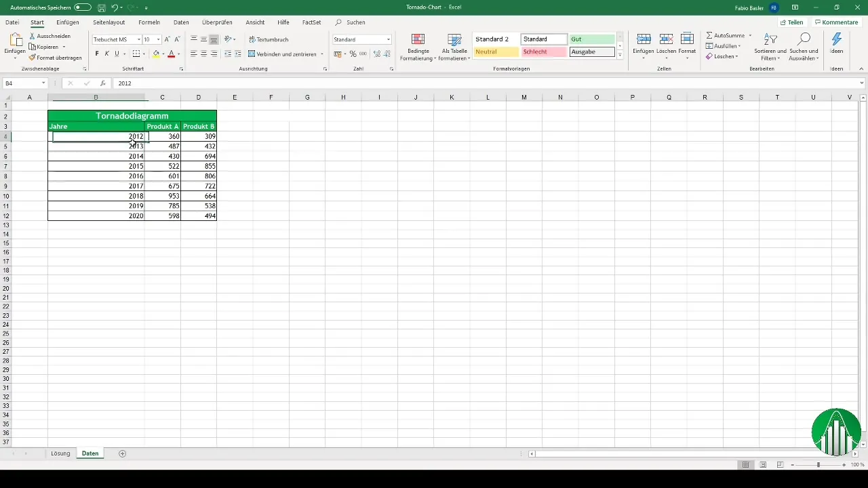This screenshot has height=488, width=868.
Task: Open the font color dropdown arrow
Action: click(178, 54)
